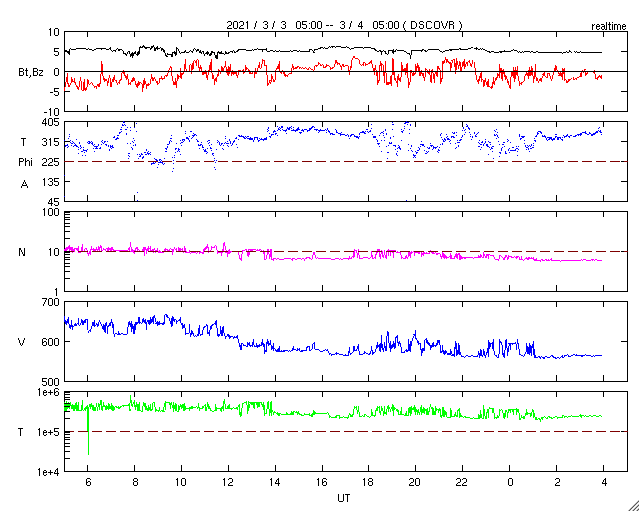Click the '100' density tick label

coord(52,213)
